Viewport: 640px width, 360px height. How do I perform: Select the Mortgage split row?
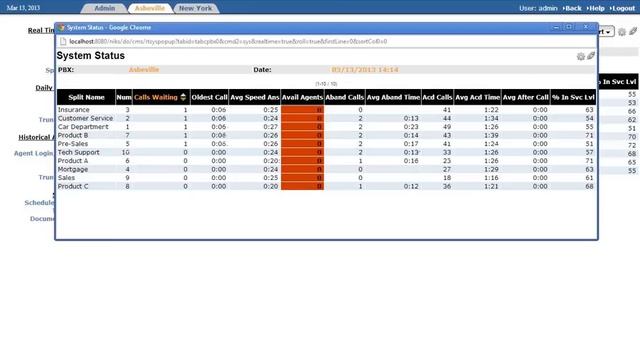coord(326,169)
